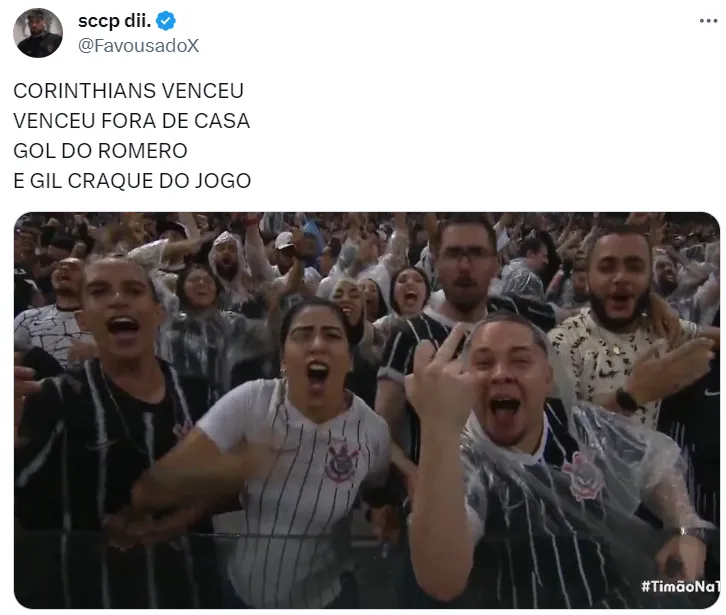Click the black smartwatch on the bearded man's wrist
Image resolution: width=726 pixels, height=615 pixels.
(x=627, y=399)
